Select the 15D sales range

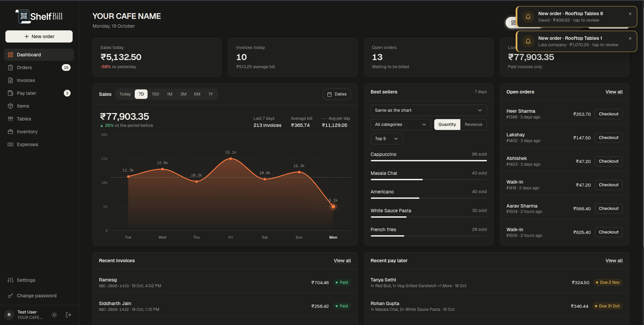point(155,94)
